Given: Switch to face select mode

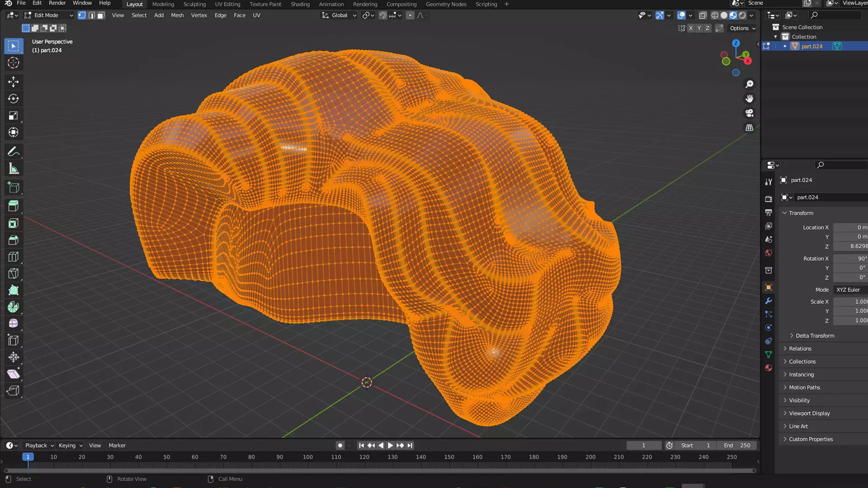Looking at the screenshot, I should click(101, 15).
